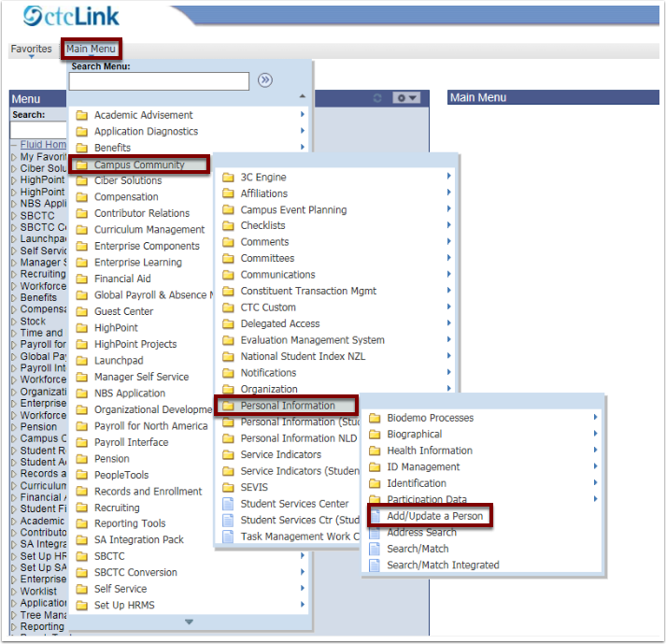The height and width of the screenshot is (644, 666).
Task: Open Identification submenu entry
Action: [x=417, y=483]
